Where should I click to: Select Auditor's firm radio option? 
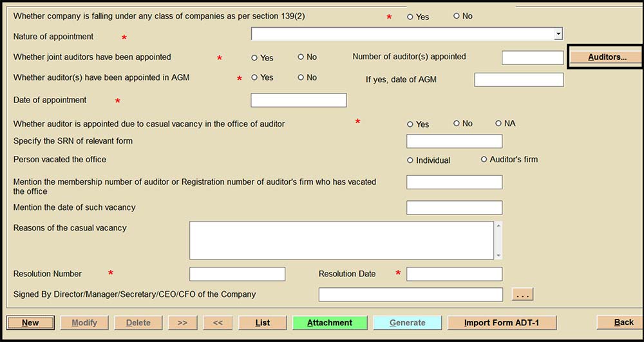tap(484, 160)
